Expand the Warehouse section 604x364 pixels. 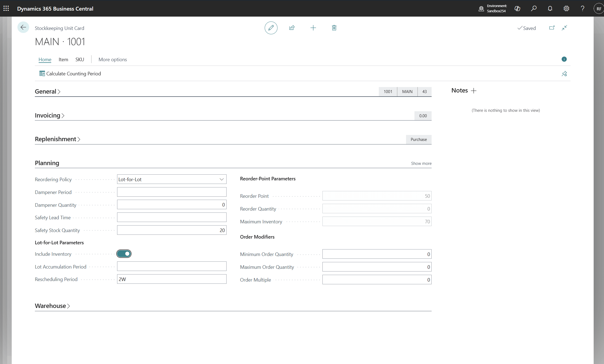pos(53,306)
